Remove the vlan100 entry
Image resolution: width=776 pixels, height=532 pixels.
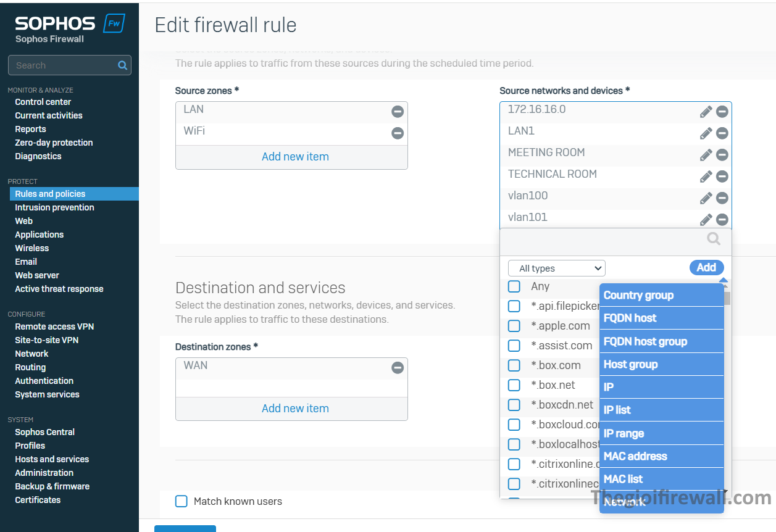tap(722, 198)
